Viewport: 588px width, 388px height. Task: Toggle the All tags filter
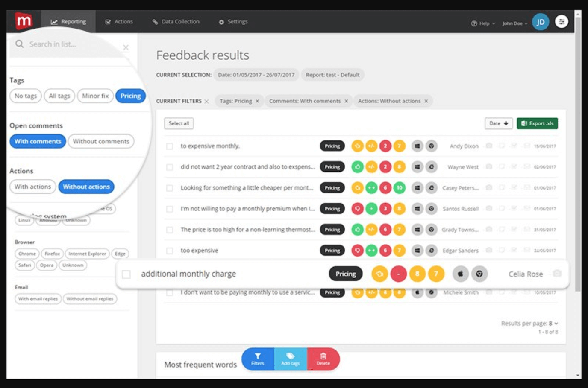coord(59,96)
